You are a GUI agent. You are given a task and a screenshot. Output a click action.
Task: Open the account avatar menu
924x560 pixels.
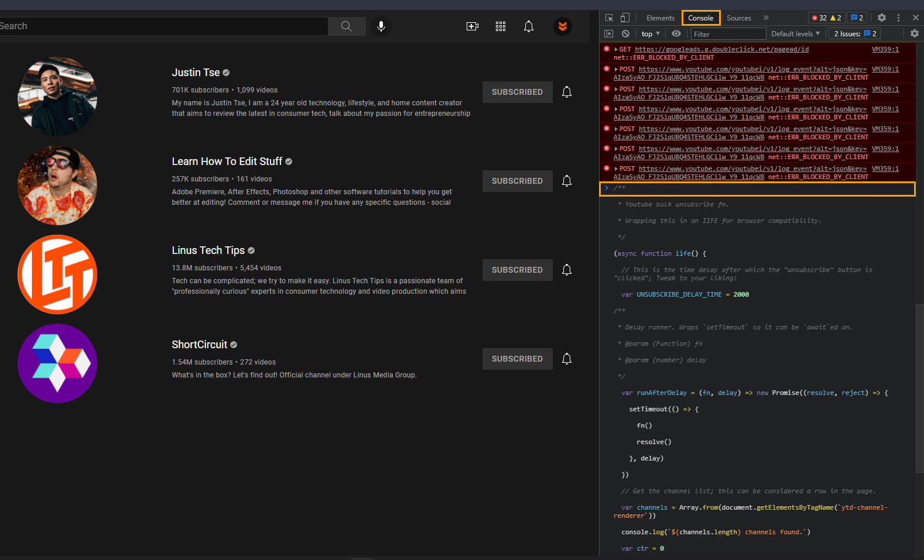click(x=563, y=26)
